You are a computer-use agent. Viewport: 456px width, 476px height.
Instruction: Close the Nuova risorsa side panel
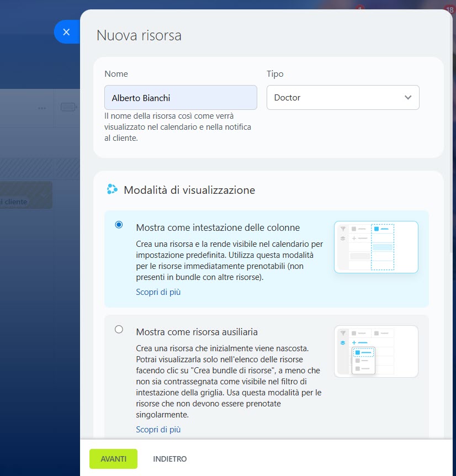66,32
